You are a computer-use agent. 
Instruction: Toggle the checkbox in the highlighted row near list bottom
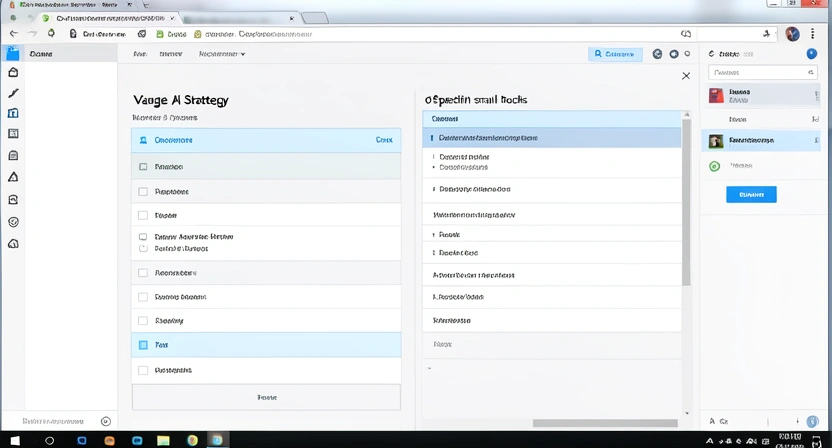point(143,344)
